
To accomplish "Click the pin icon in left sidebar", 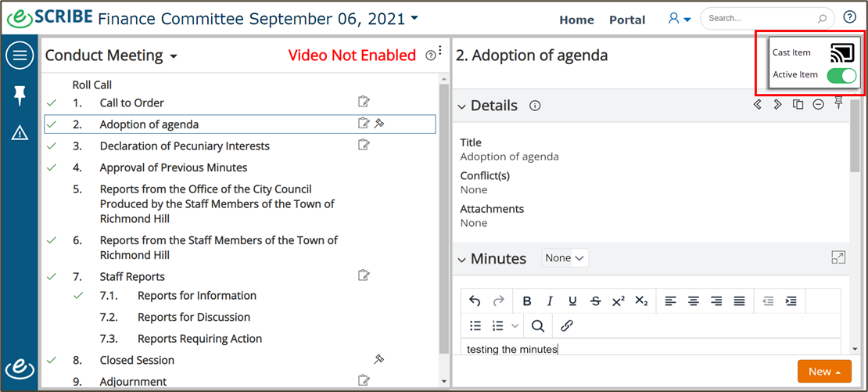I will pos(20,95).
